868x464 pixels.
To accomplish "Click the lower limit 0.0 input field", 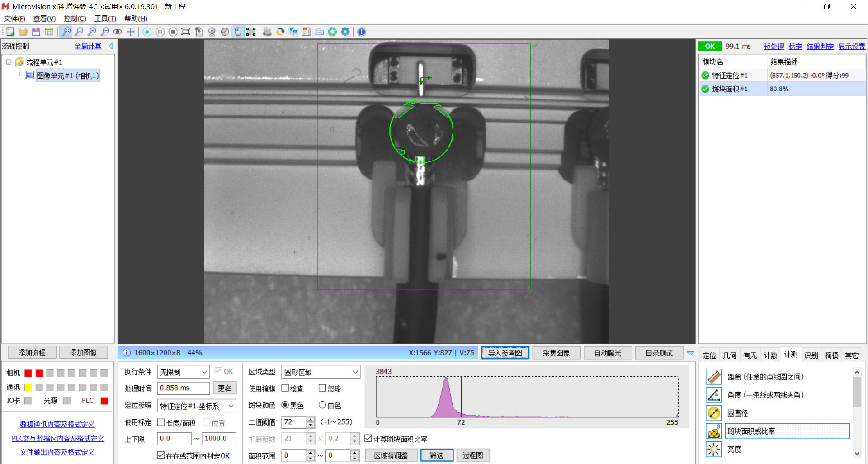I will (174, 438).
